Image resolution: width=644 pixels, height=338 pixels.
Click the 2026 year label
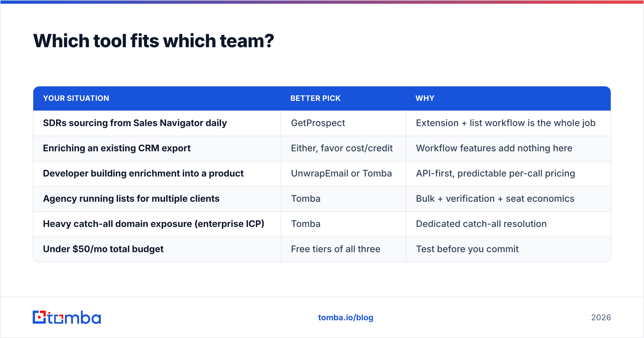click(x=601, y=318)
